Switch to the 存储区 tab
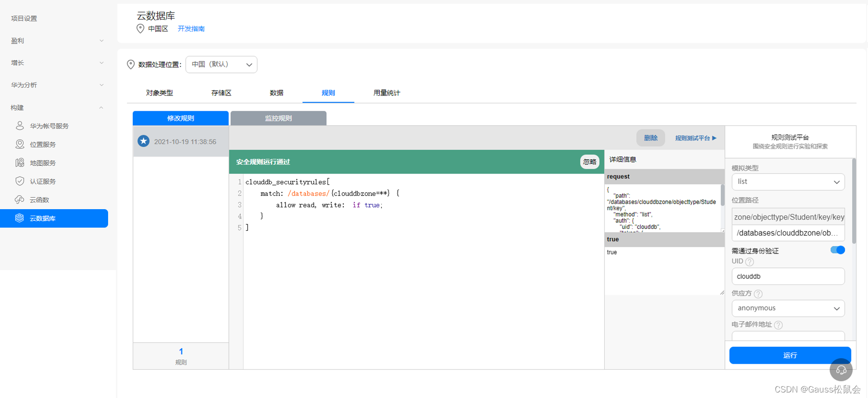 pyautogui.click(x=221, y=93)
